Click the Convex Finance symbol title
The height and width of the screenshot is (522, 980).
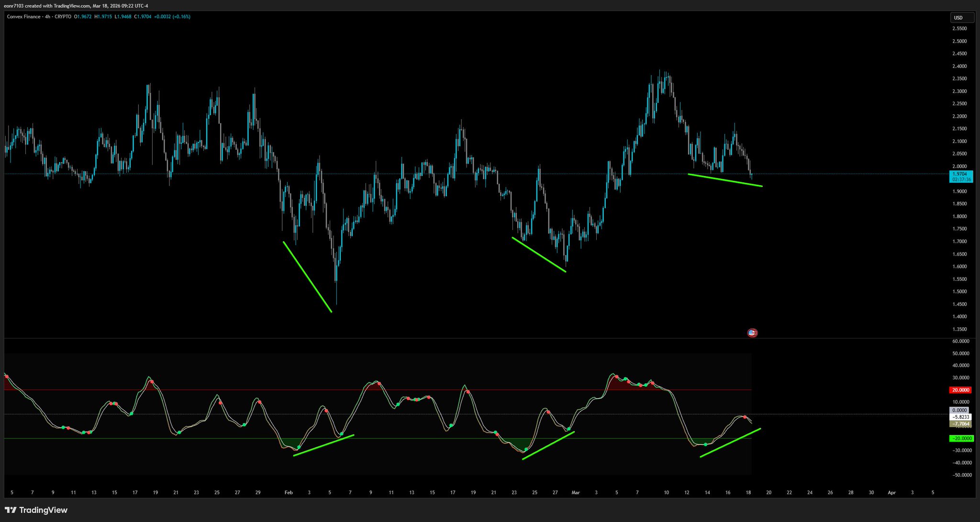23,17
